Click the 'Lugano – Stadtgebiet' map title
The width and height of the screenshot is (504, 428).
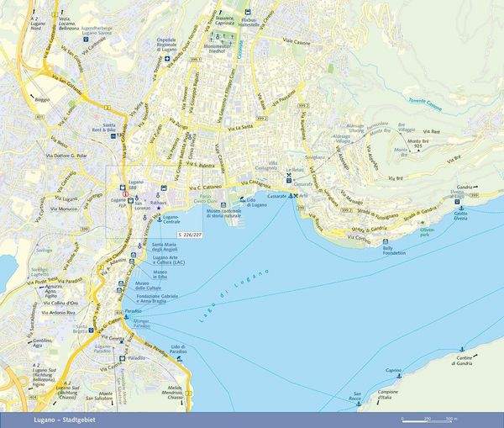(x=65, y=420)
